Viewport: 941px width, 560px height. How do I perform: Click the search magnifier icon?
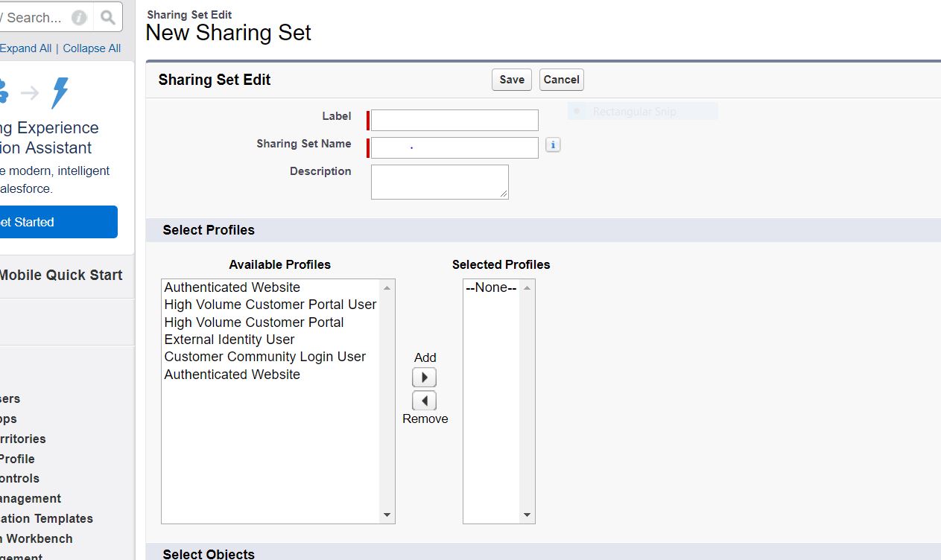tap(108, 17)
